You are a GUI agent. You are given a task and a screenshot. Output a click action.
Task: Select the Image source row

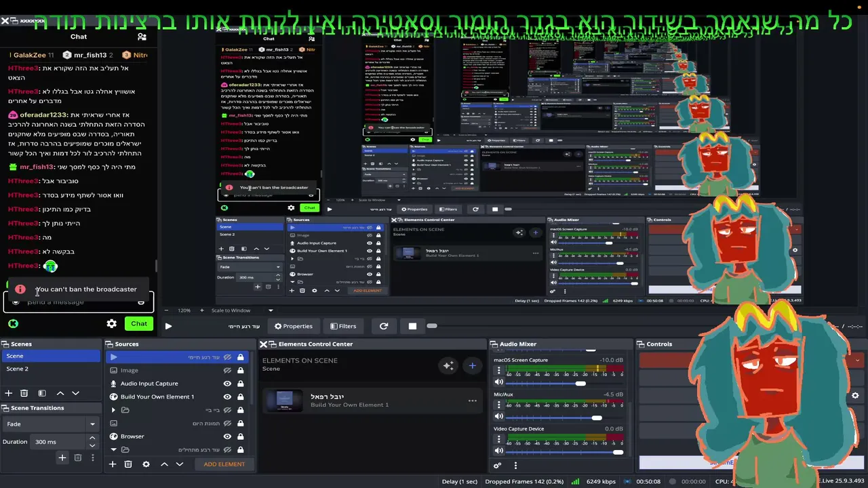click(176, 370)
